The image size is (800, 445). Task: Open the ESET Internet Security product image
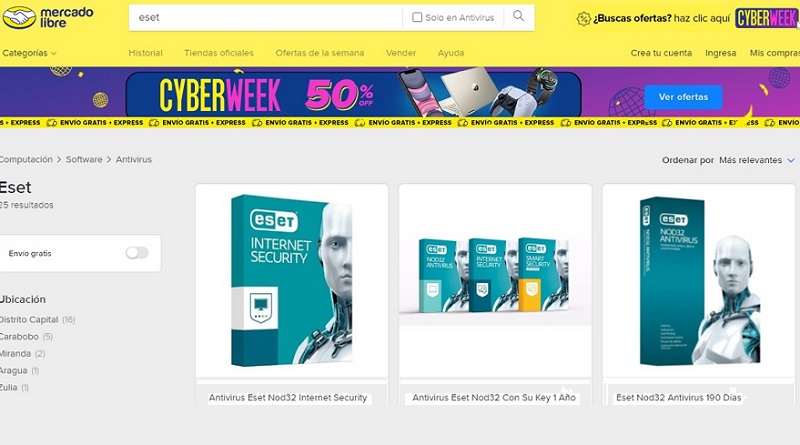tap(291, 280)
